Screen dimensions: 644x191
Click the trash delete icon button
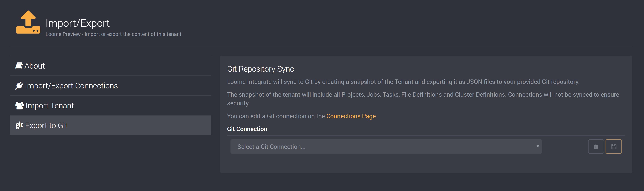tap(596, 146)
